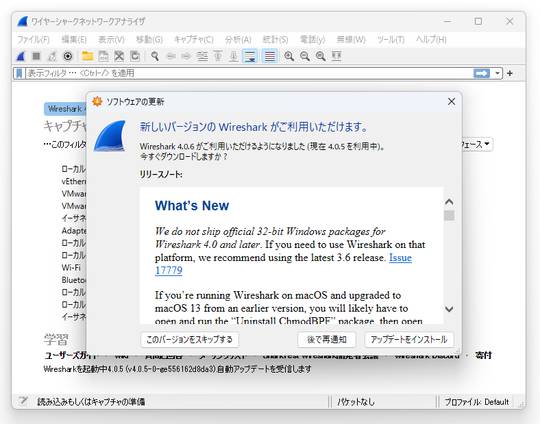Go forward to next packet arrow
Viewport: 540px width, 424px height.
point(186,56)
